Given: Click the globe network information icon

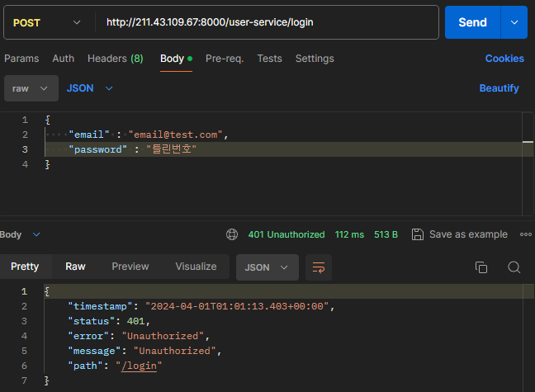Looking at the screenshot, I should [x=232, y=234].
